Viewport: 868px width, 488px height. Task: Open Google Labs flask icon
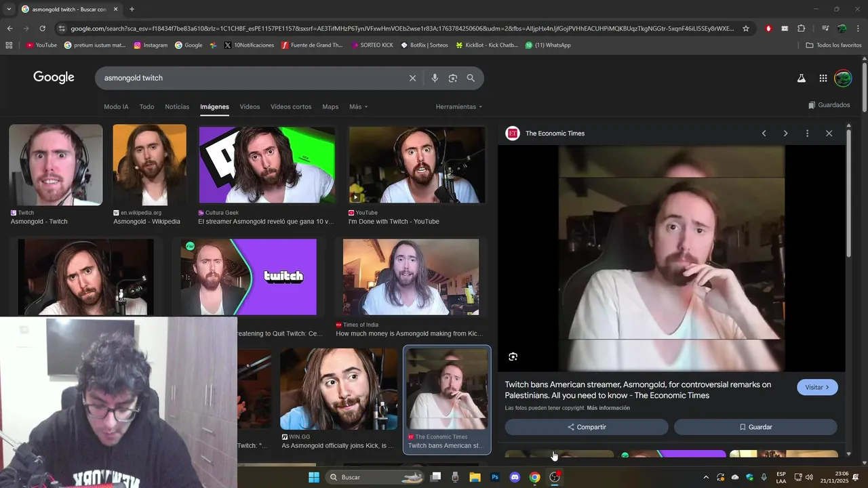click(x=801, y=78)
